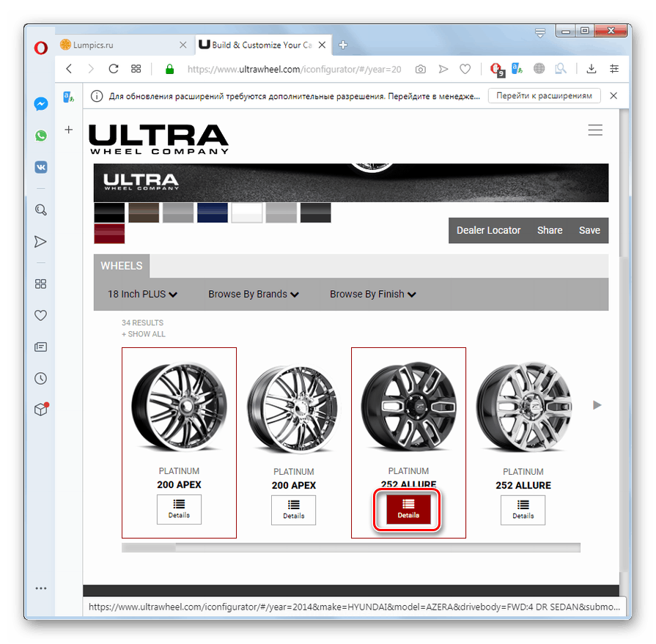The height and width of the screenshot is (644, 656).
Task: Open browsing History via the clock icon
Action: [x=40, y=378]
